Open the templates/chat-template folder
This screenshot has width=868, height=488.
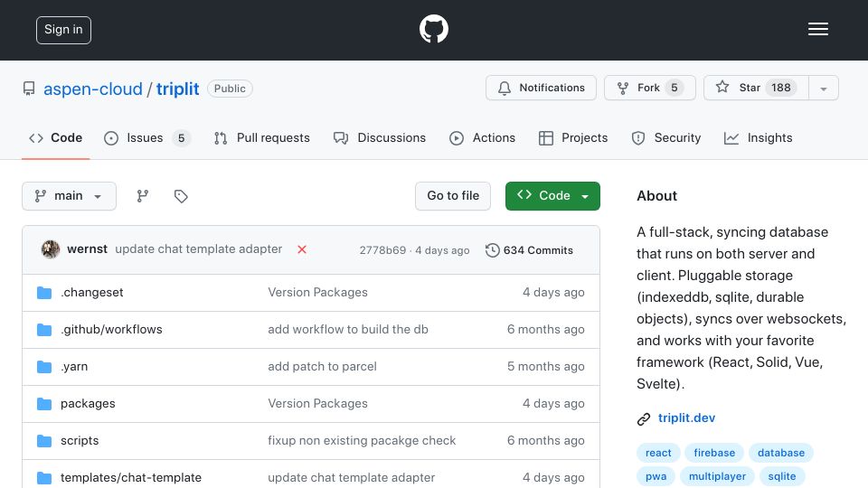tap(131, 477)
